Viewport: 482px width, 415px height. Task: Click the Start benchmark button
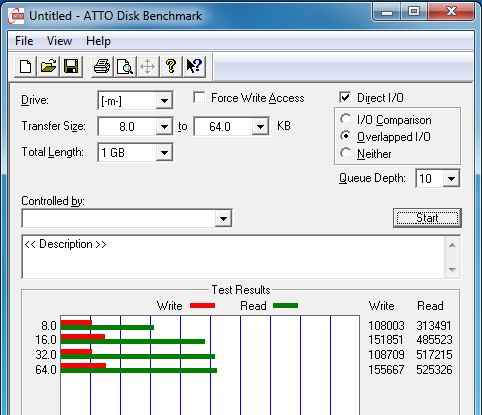tap(427, 218)
